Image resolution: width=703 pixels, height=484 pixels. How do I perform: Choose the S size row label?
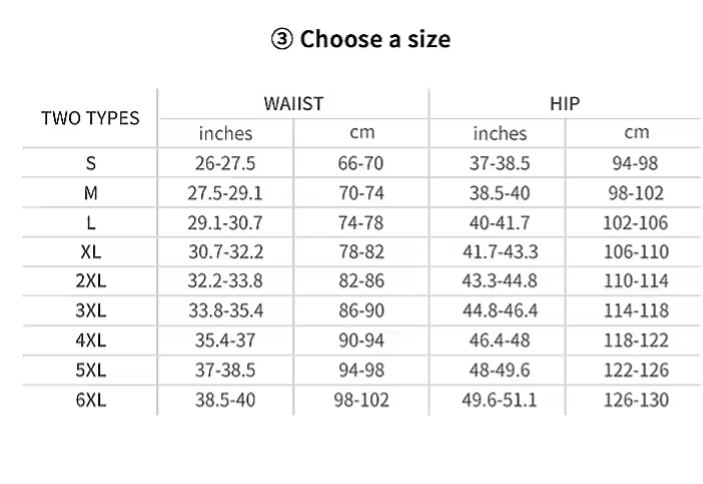click(x=90, y=163)
